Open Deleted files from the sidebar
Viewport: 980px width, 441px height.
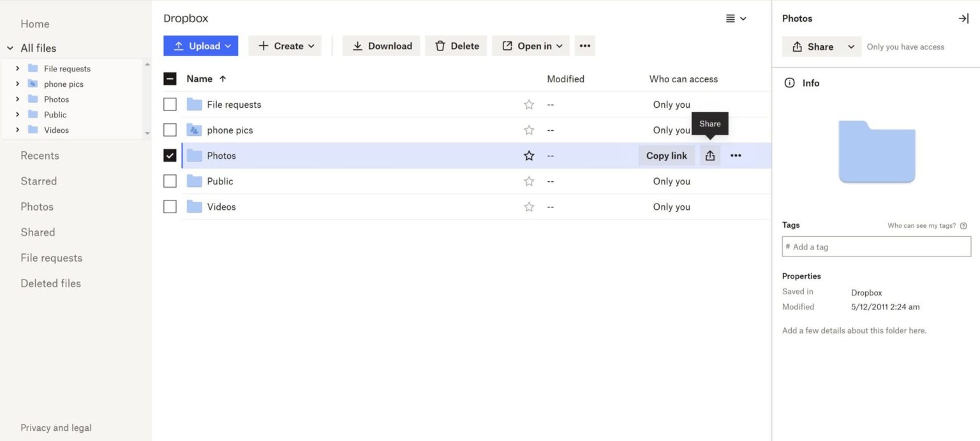(50, 283)
